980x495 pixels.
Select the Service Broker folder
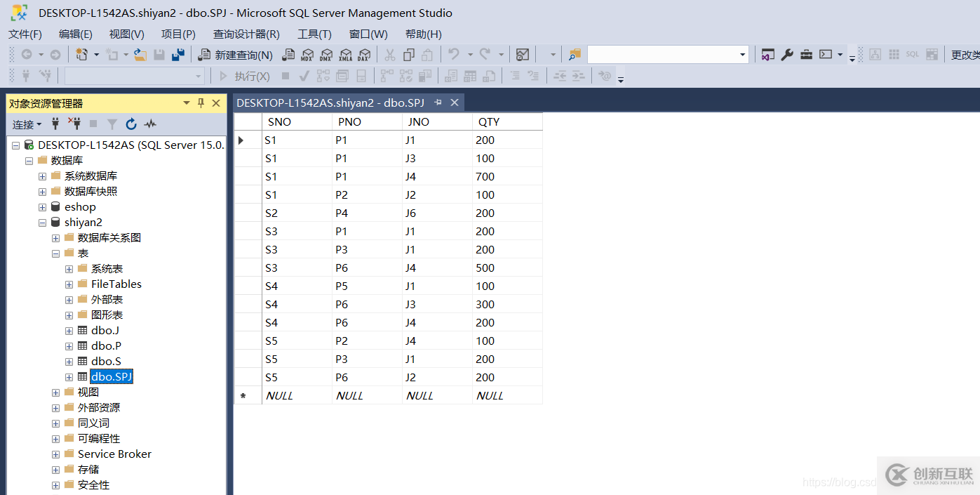[x=114, y=454]
